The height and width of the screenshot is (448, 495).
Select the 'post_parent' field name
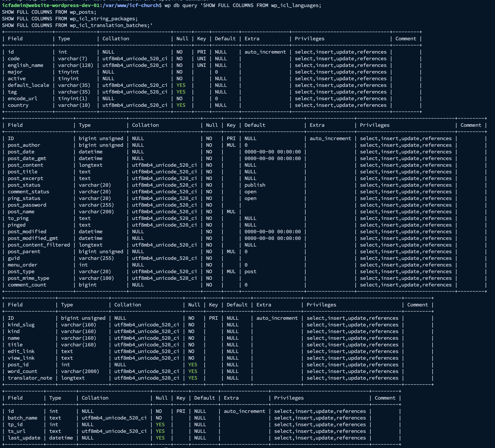point(24,252)
